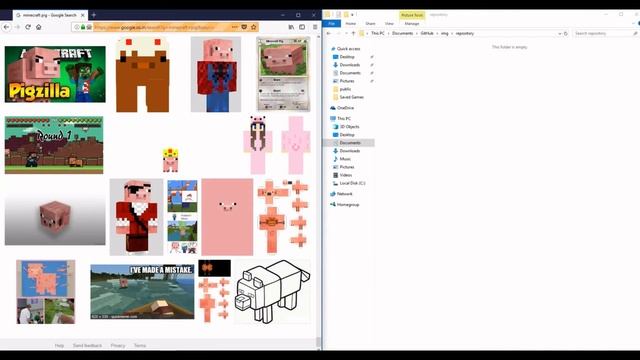Reload the Google Search page
Viewport: 640px width, 360px height.
point(28,27)
